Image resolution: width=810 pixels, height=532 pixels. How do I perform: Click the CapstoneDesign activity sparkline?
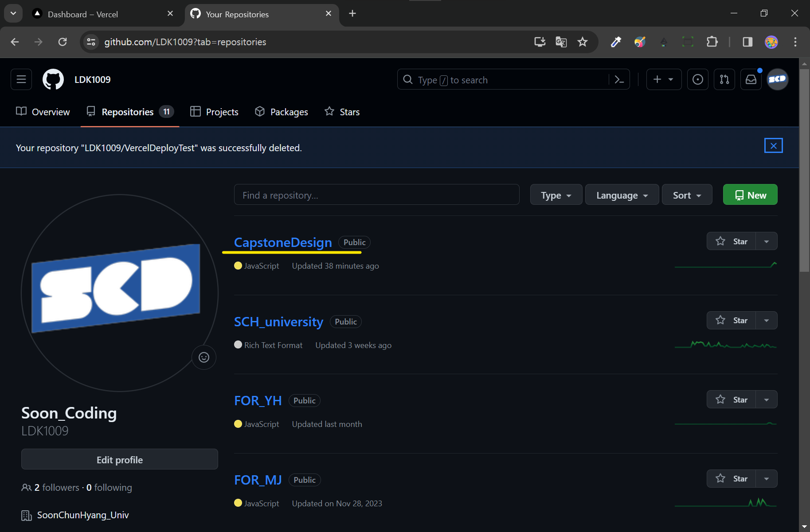pyautogui.click(x=725, y=265)
